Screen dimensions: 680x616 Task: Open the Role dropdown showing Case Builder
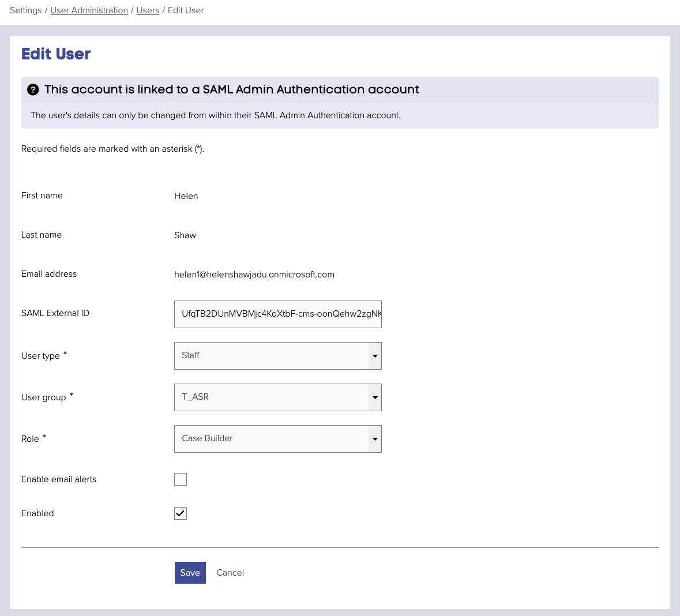[278, 438]
